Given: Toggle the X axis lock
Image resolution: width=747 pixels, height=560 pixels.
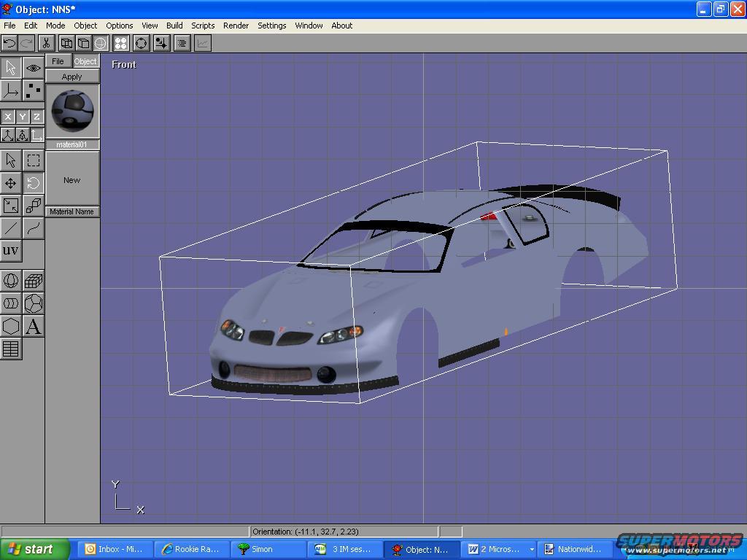Looking at the screenshot, I should (8, 117).
